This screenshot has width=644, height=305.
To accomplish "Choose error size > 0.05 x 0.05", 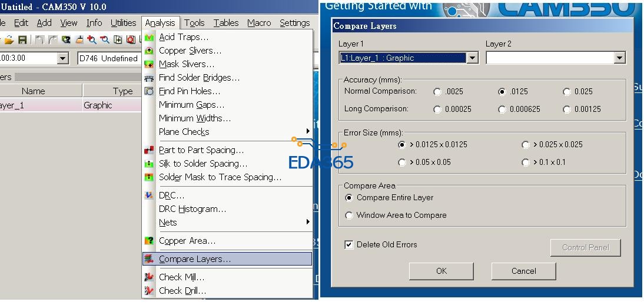I will tap(402, 163).
